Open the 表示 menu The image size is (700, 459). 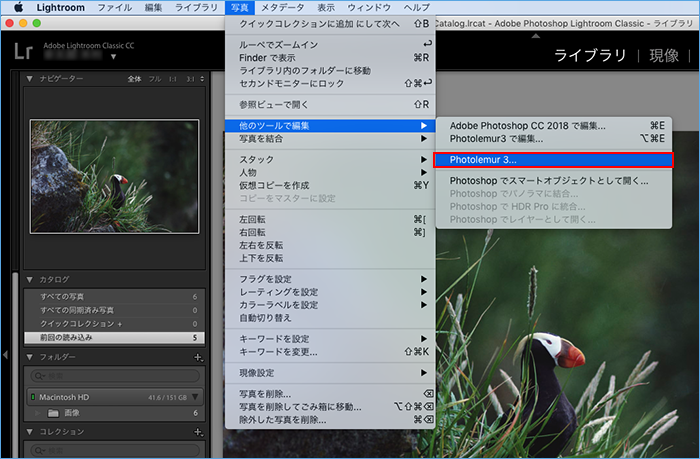click(326, 7)
